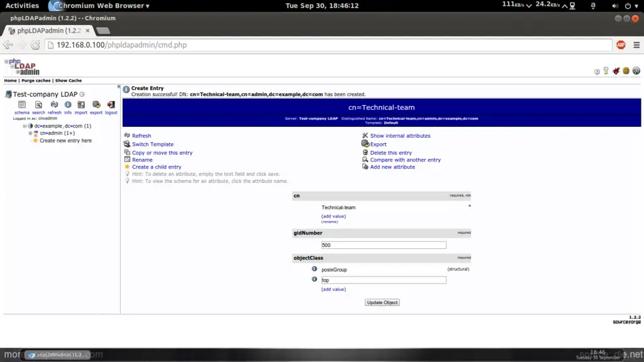Viewport: 644px width, 362px height.
Task: Select cn=admin entry in the tree
Action: [x=57, y=133]
